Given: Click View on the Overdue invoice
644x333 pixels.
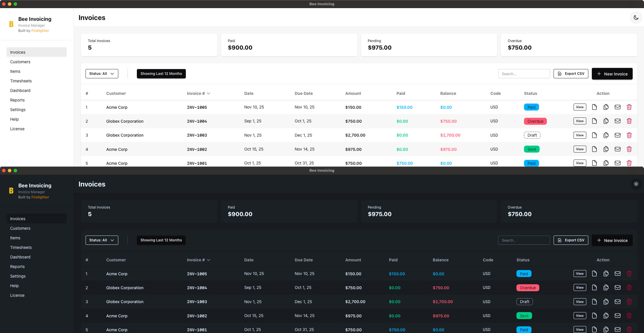Looking at the screenshot, I should click(580, 121).
